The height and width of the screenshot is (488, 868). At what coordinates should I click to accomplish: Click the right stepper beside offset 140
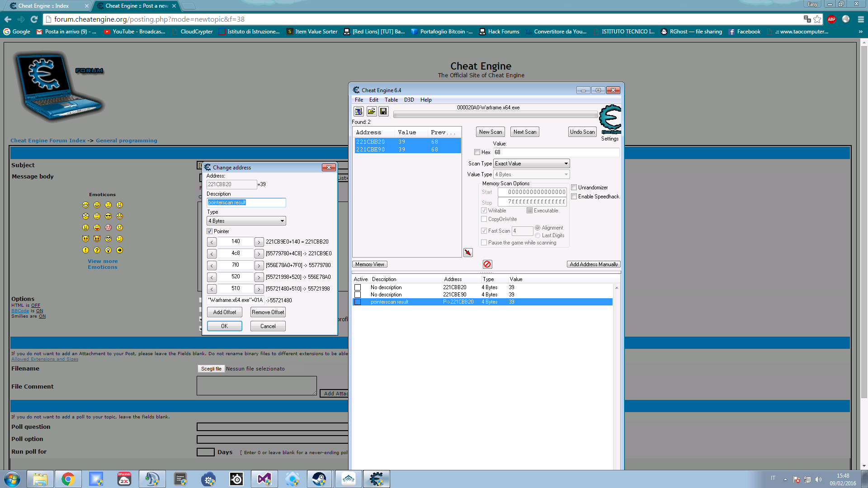point(259,241)
